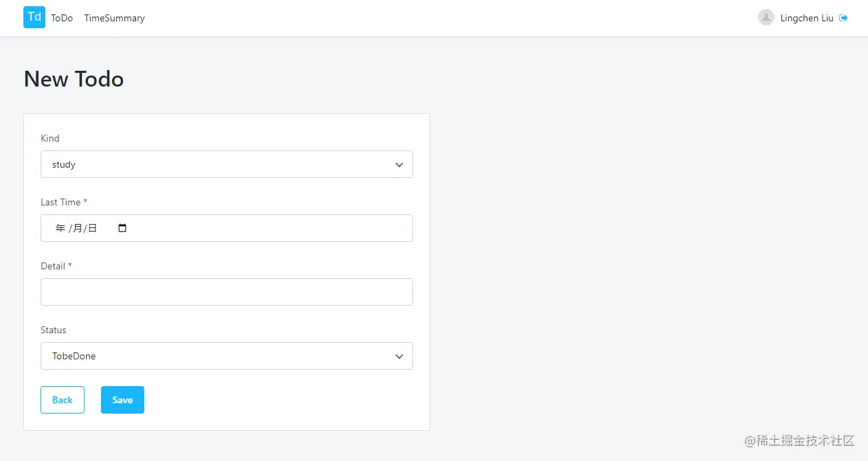Focus the Detail text input
Viewport: 868px width, 461px height.
(227, 292)
